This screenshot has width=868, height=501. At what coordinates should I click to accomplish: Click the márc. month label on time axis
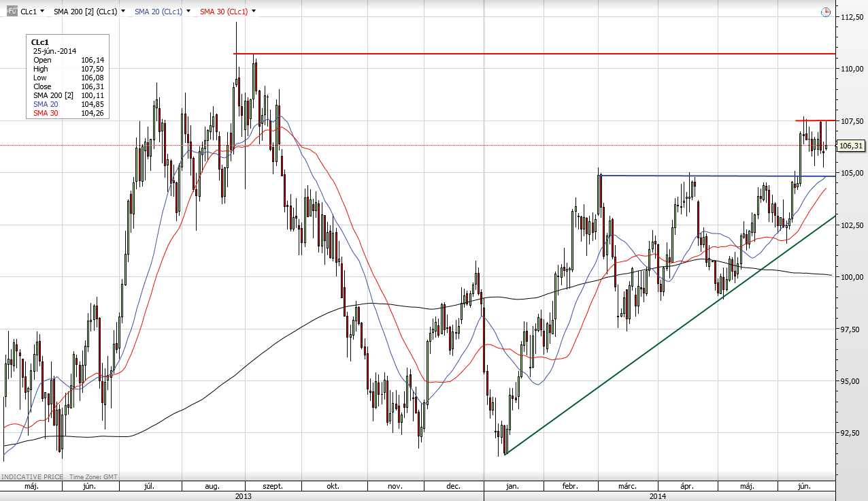[627, 487]
